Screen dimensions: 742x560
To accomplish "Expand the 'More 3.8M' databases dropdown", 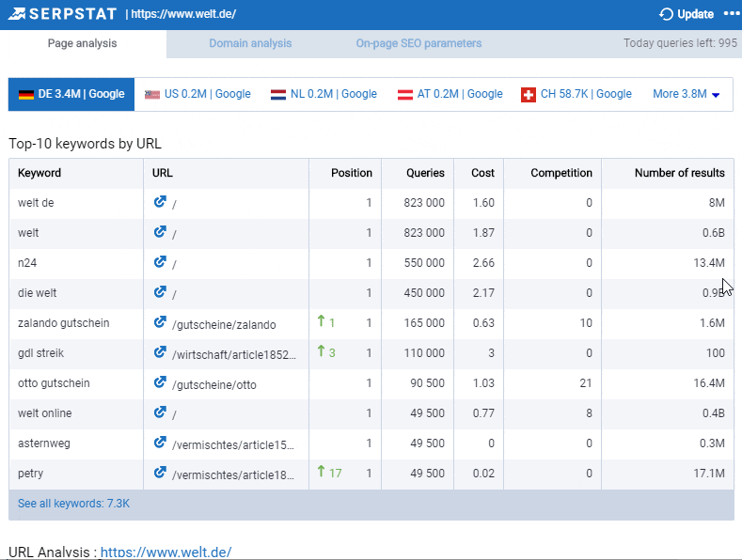I will 687,94.
